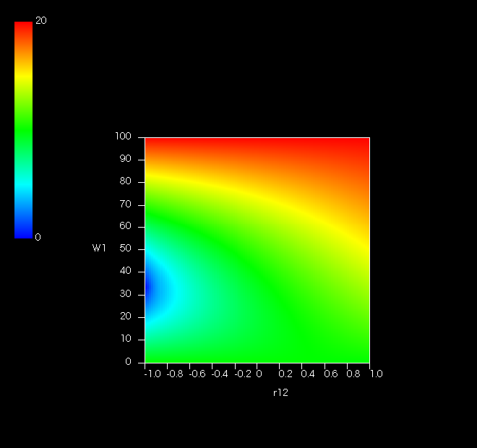Click the legend maximum value 20
This screenshot has width=477, height=448.
click(41, 20)
